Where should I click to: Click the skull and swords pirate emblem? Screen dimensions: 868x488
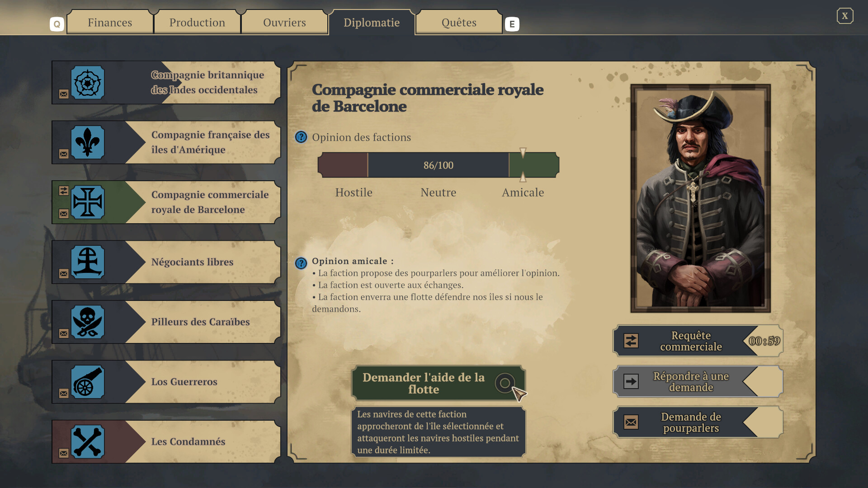pos(88,322)
